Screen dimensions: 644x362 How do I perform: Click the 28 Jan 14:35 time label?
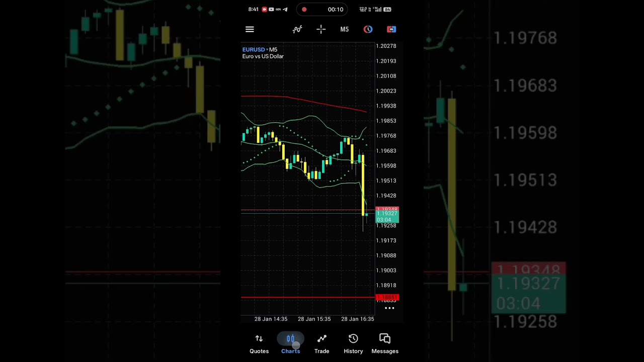click(x=271, y=319)
